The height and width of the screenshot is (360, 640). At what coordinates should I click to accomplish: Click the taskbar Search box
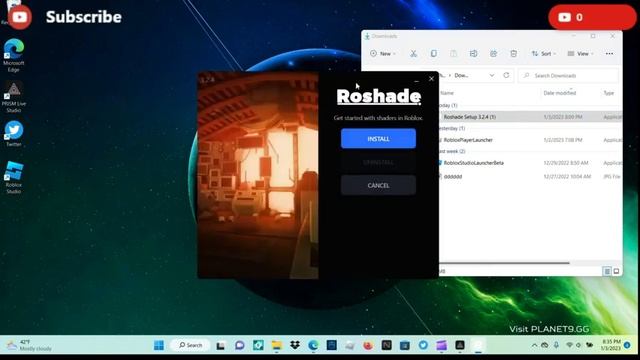[190, 345]
